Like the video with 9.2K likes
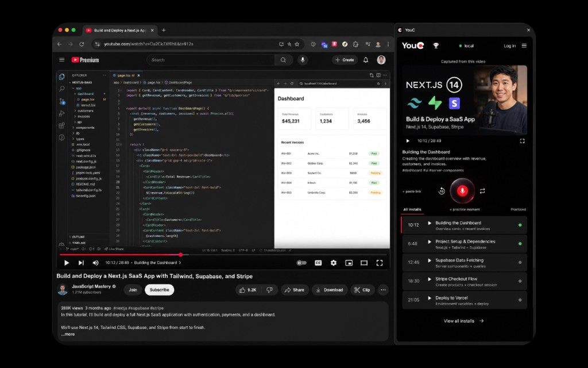This screenshot has height=368, width=588. [x=247, y=290]
